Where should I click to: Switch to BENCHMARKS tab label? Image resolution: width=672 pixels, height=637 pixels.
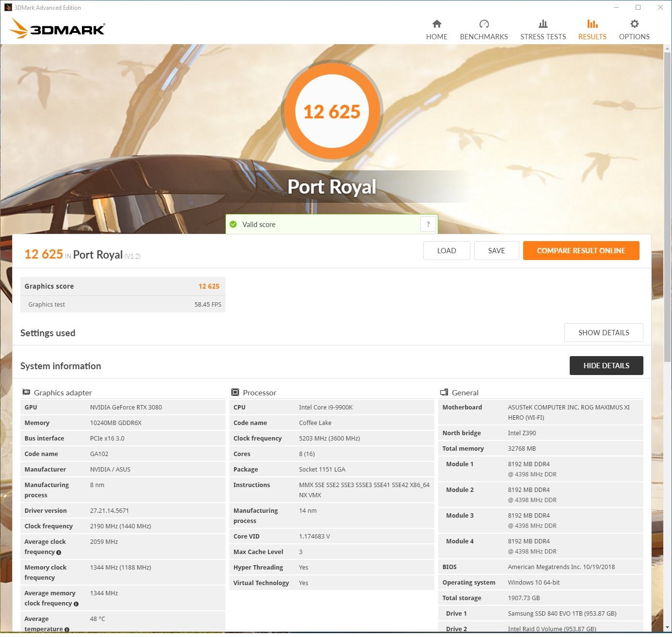(x=484, y=37)
